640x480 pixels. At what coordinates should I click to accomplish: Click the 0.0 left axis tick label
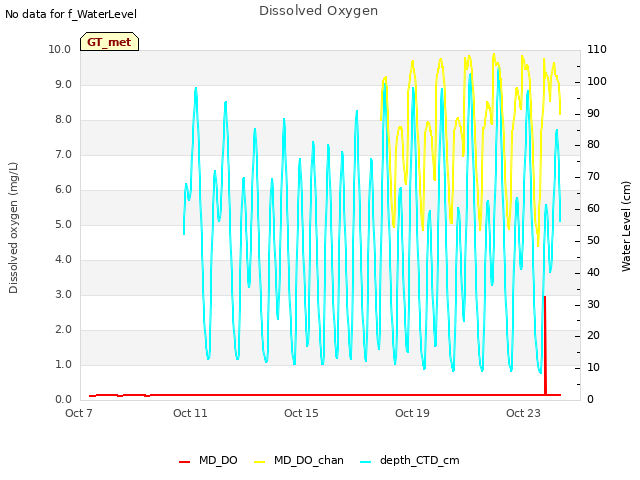(63, 400)
